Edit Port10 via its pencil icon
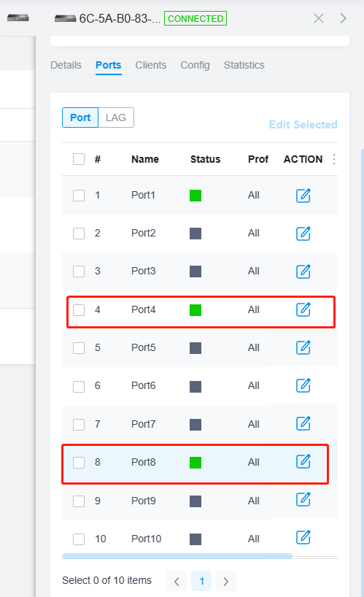Image resolution: width=364 pixels, height=597 pixels. tap(303, 537)
